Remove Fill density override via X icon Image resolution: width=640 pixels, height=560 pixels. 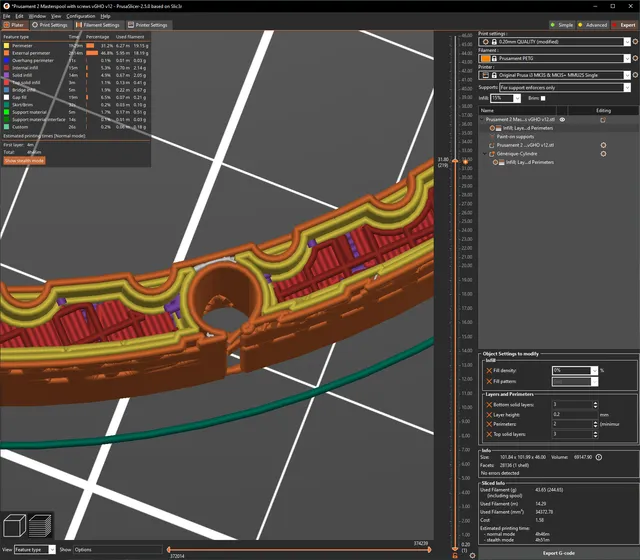[x=489, y=371]
